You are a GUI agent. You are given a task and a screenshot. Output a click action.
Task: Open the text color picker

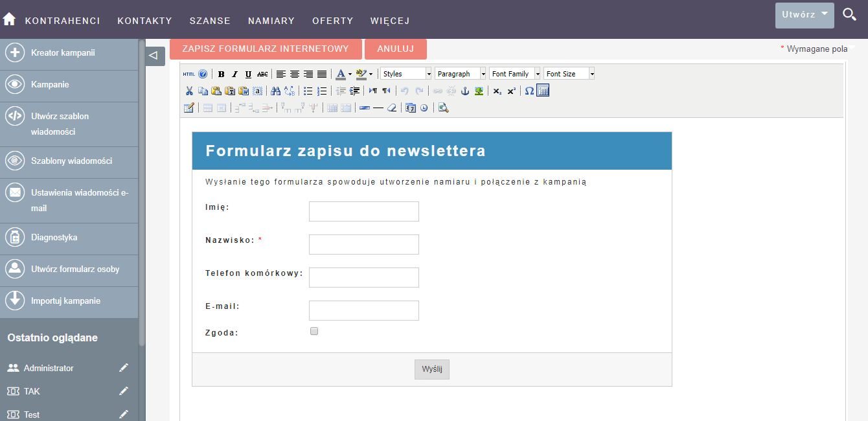[341, 74]
